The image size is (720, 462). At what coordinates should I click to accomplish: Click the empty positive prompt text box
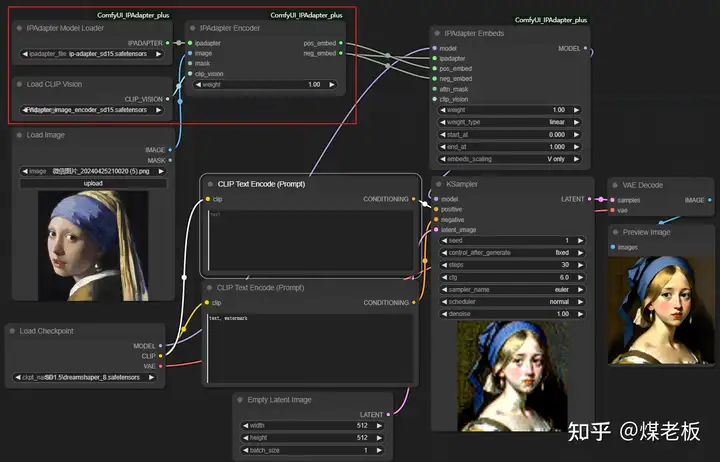pos(310,240)
